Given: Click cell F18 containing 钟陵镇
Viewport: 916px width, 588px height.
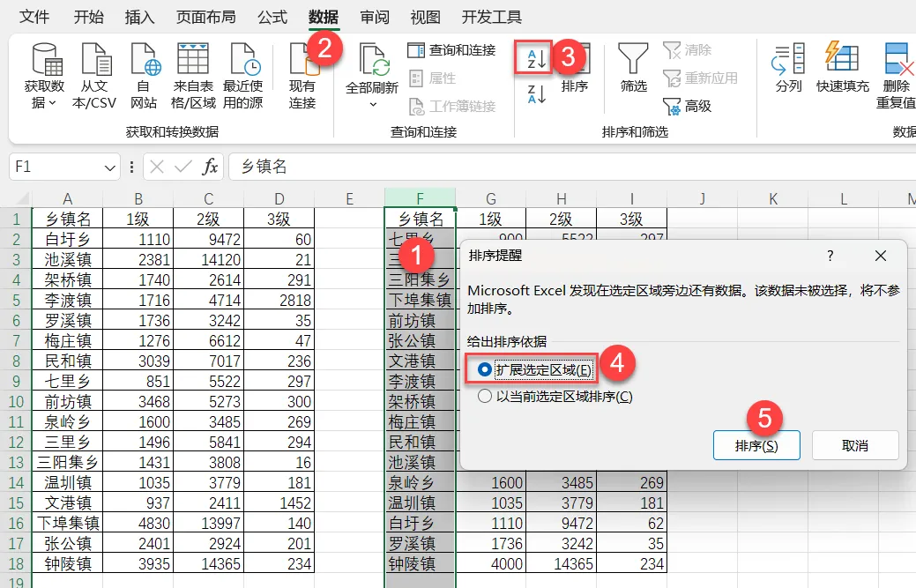Looking at the screenshot, I should point(420,563).
